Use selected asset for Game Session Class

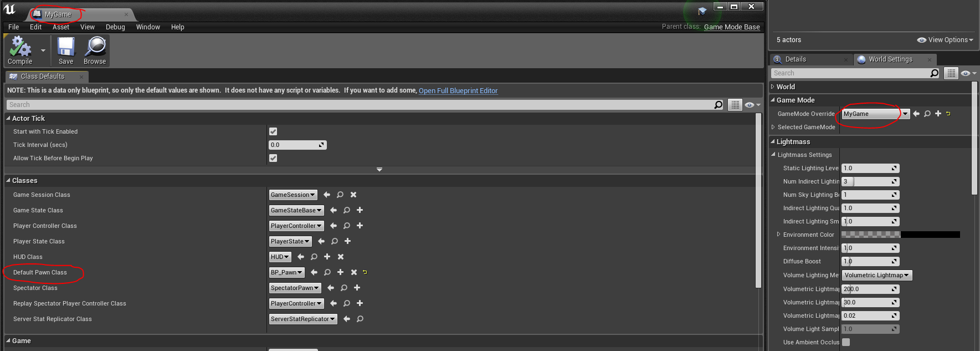[327, 195]
